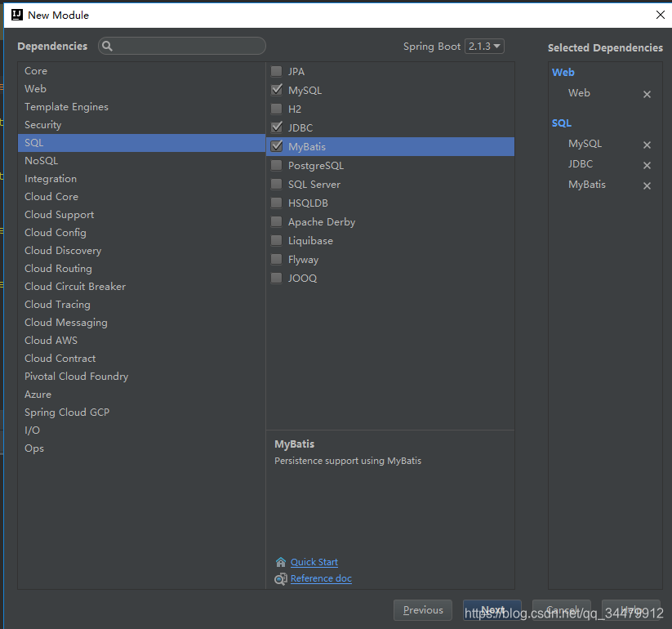Check the HSQLDB dependency
The image size is (672, 629).
click(277, 203)
